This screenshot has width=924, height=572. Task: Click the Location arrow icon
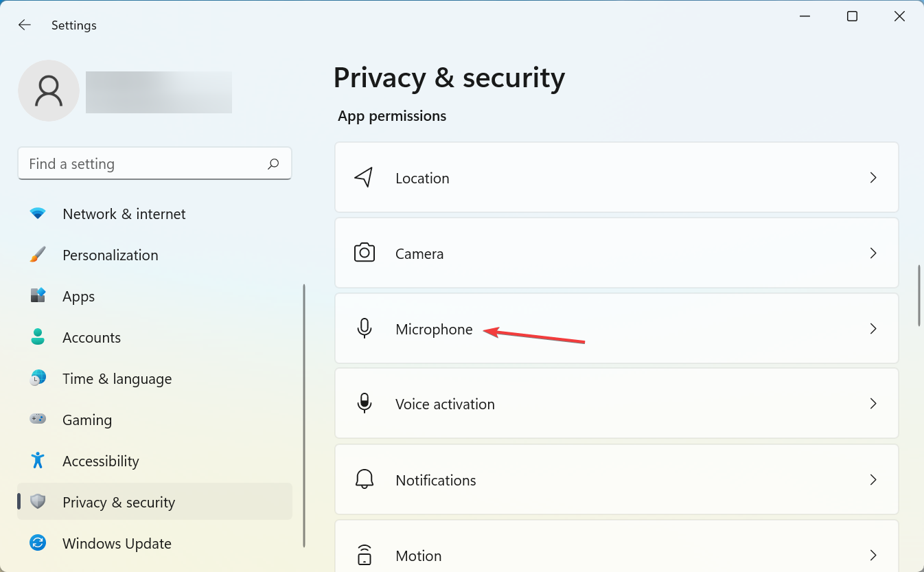click(x=364, y=177)
